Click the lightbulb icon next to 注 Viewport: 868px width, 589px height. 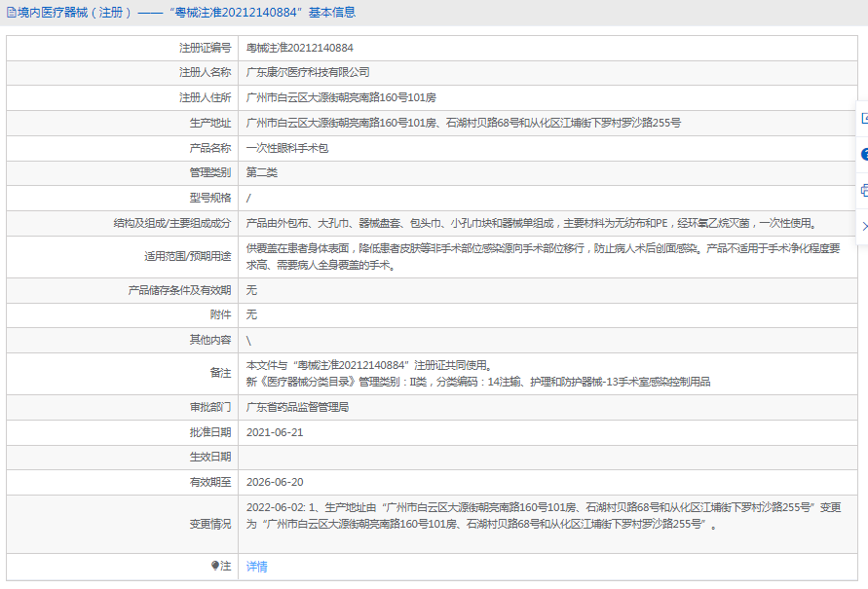pyautogui.click(x=215, y=566)
